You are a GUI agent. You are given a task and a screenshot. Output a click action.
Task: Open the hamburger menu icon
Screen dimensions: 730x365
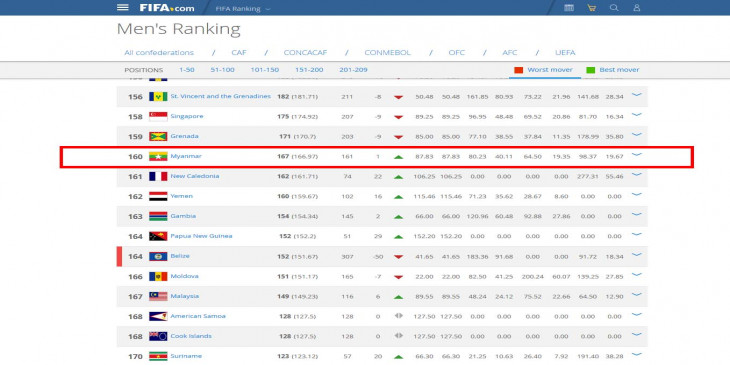click(x=122, y=7)
